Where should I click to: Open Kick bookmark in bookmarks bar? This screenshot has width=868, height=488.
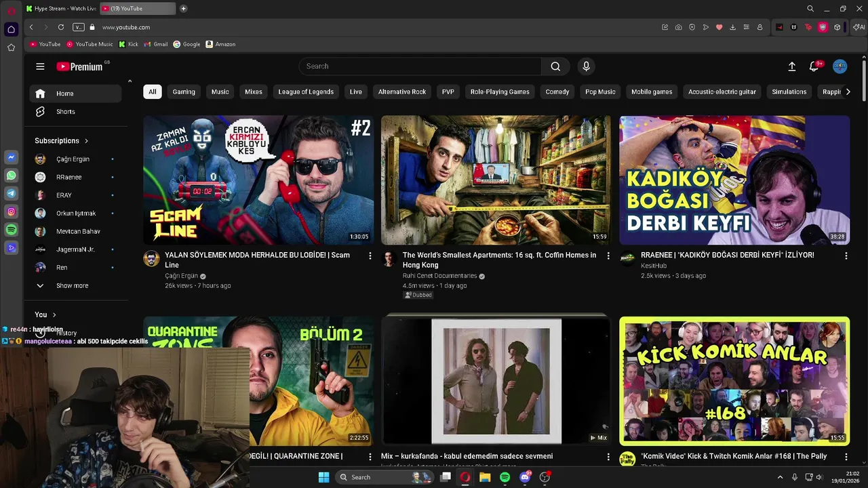point(128,44)
